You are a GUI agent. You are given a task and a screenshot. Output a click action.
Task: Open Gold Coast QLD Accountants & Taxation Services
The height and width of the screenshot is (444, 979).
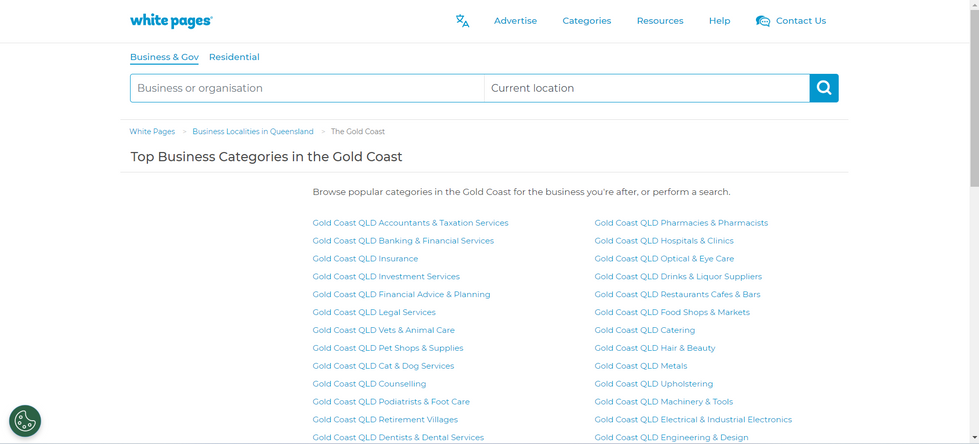pos(410,223)
